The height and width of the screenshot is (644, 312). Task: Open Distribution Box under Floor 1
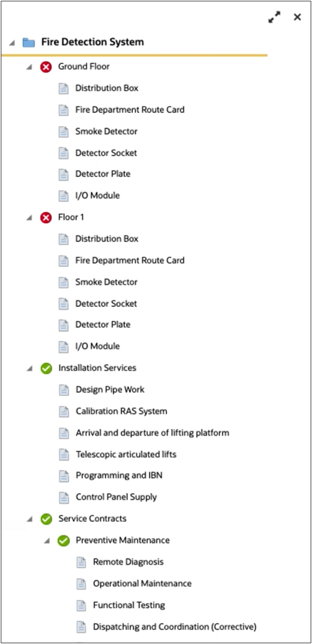(107, 239)
